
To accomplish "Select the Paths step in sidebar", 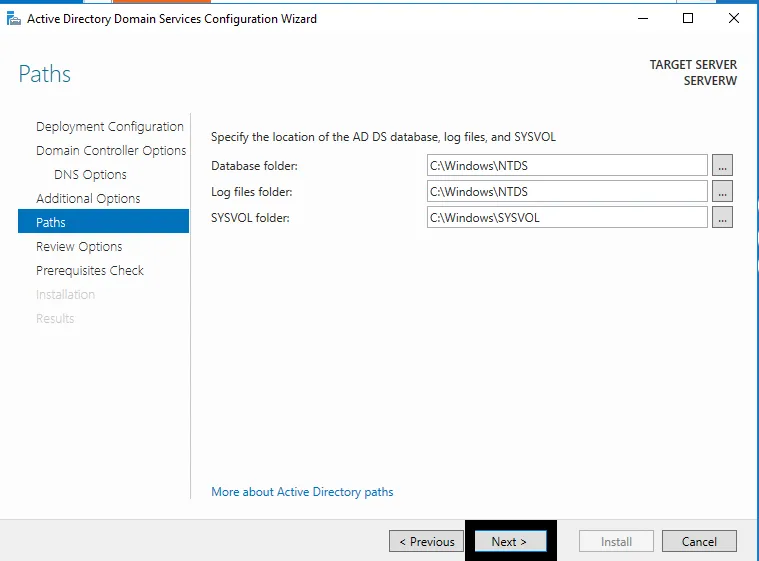I will (x=103, y=222).
